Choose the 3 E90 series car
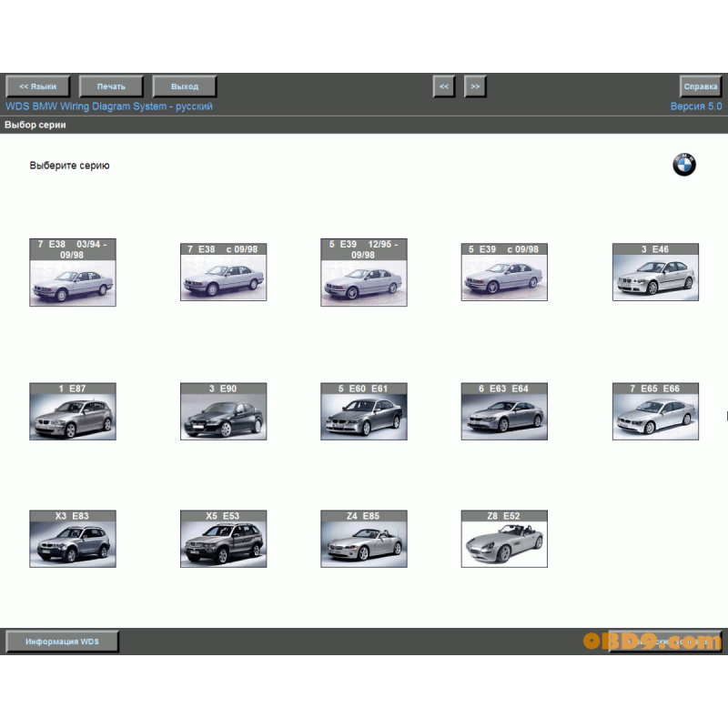Image resolution: width=728 pixels, height=728 pixels. [223, 411]
